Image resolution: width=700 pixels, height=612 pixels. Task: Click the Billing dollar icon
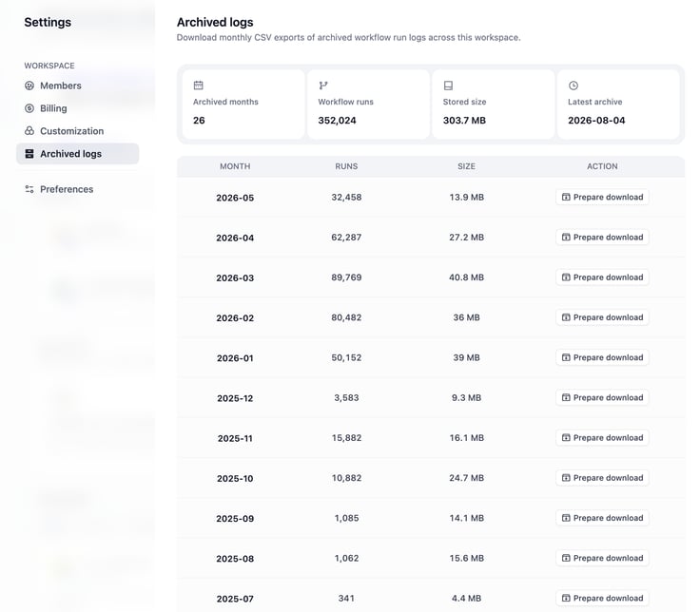pos(29,108)
